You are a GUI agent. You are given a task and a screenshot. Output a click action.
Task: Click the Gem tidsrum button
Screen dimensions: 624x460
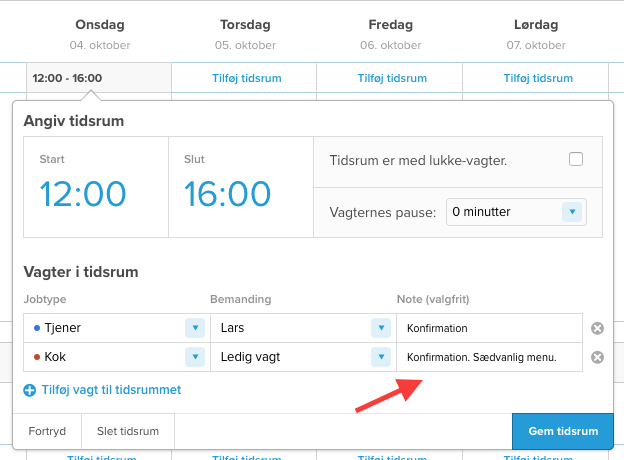561,432
